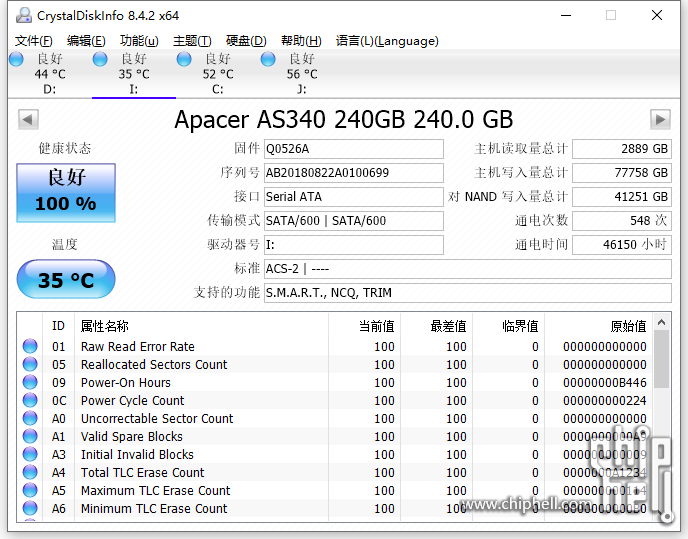Click status orb for Reallocated Sectors Count

pyautogui.click(x=30, y=364)
